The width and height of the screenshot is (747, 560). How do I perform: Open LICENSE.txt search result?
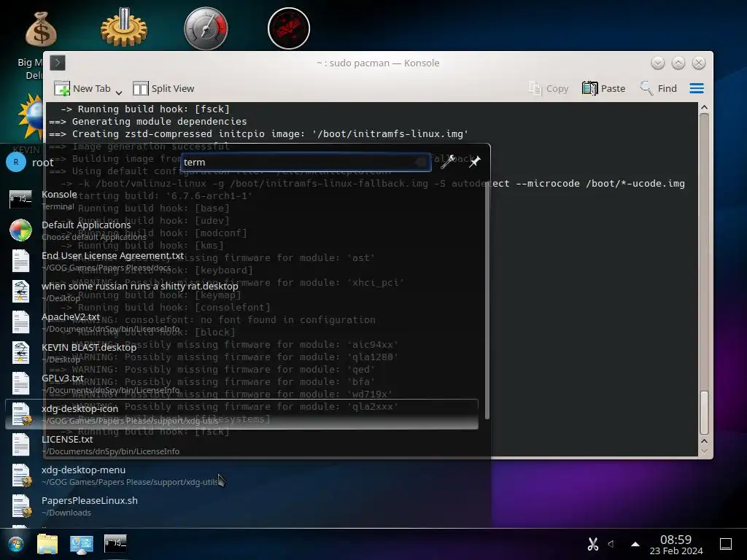(241, 445)
